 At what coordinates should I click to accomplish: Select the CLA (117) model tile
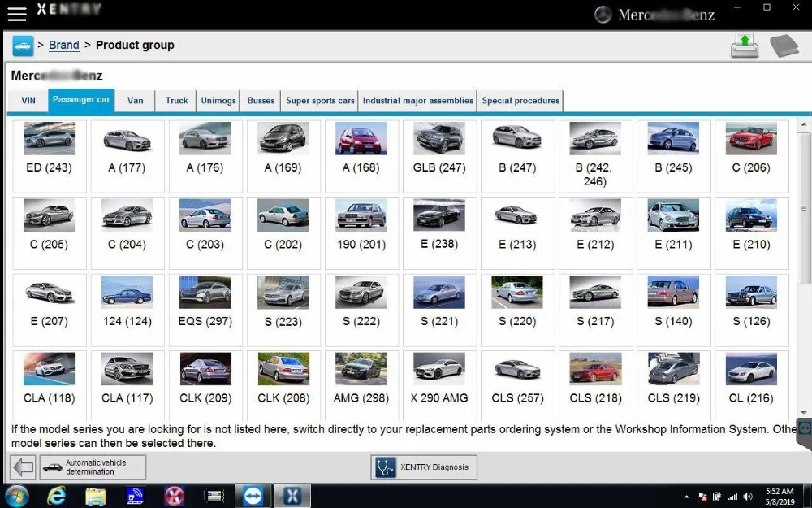127,385
